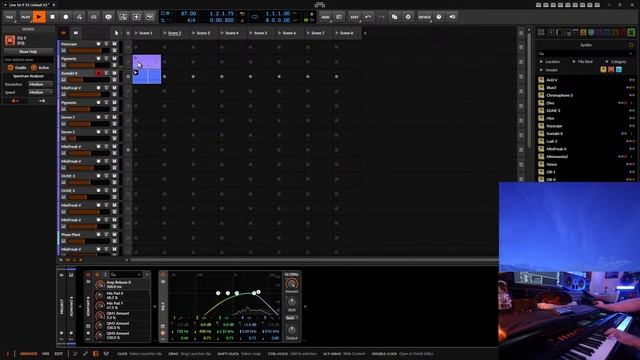Toggle record arm on Kontakt 8 track

coord(98,73)
